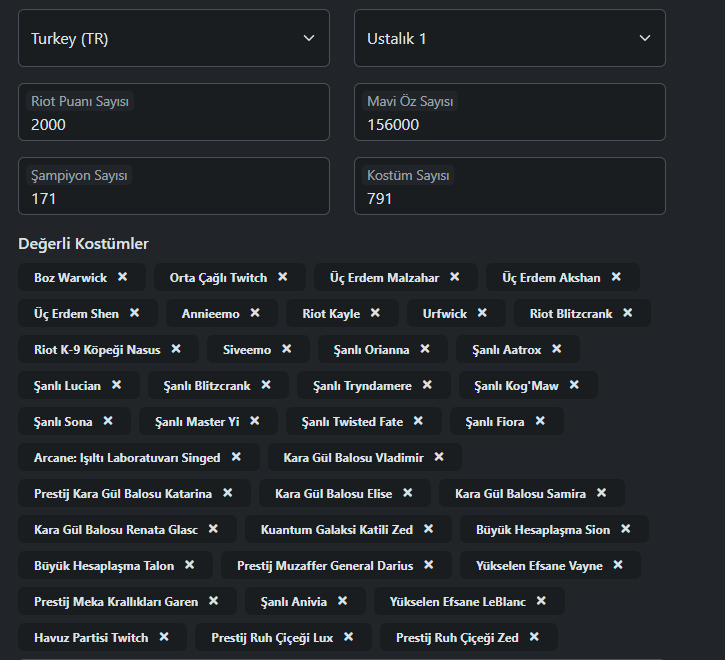Image resolution: width=725 pixels, height=660 pixels.
Task: Edit the Riot Puanı Sayısı field
Action: click(174, 112)
